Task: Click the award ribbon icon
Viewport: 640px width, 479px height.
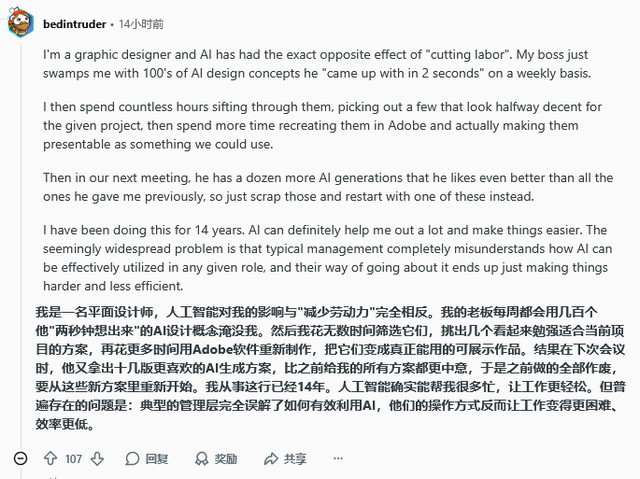Action: (x=200, y=459)
